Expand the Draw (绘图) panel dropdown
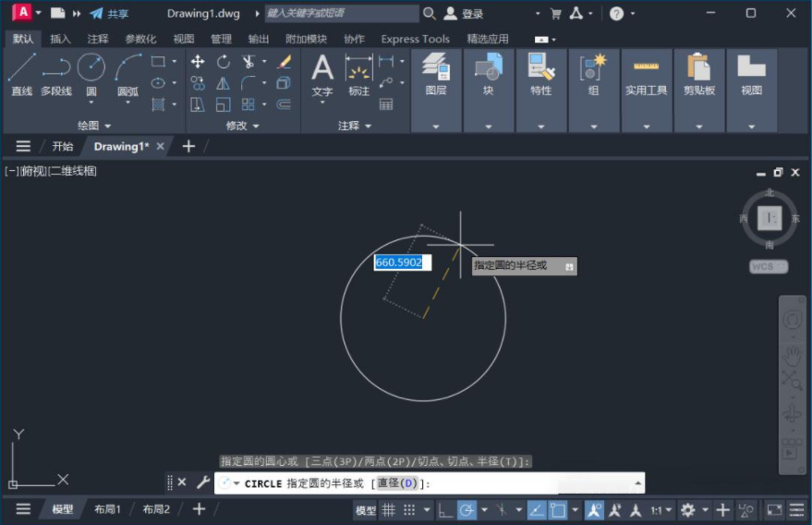This screenshot has width=812, height=525. 94,126
